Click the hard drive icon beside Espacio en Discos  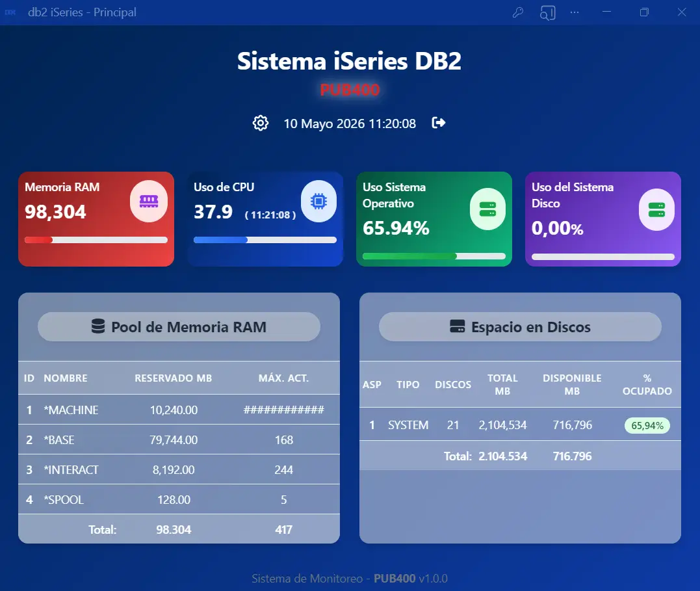click(x=457, y=326)
